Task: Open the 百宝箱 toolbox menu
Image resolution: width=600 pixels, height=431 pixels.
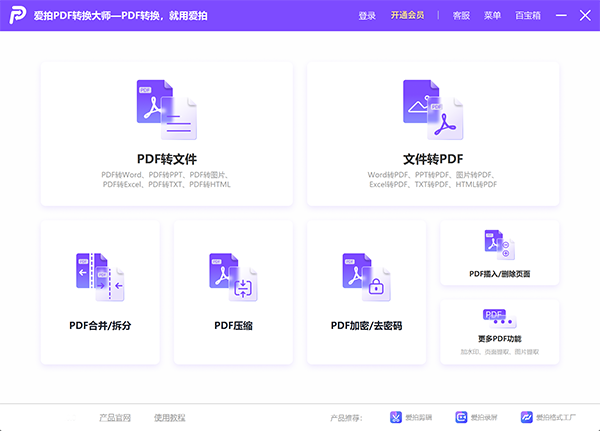Action: [528, 15]
